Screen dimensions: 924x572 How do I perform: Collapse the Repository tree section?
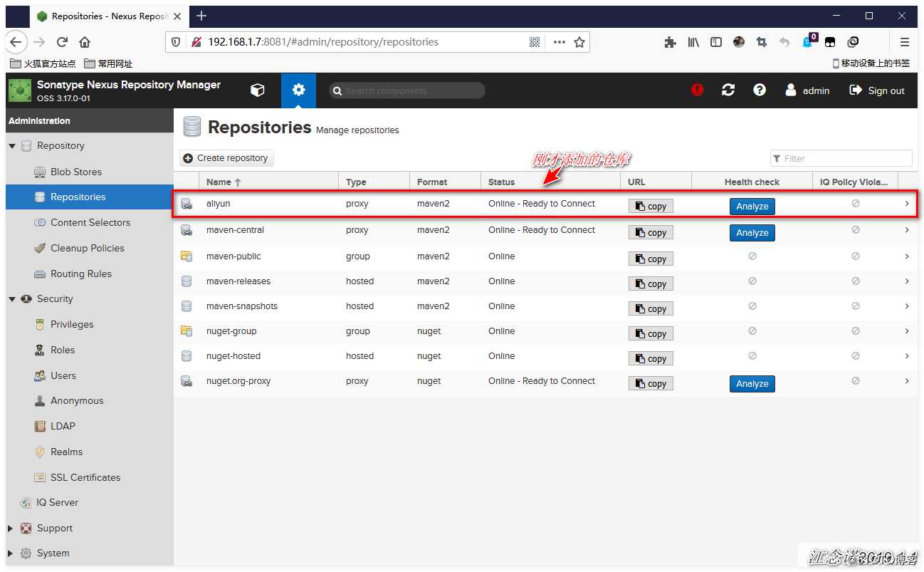click(x=12, y=146)
